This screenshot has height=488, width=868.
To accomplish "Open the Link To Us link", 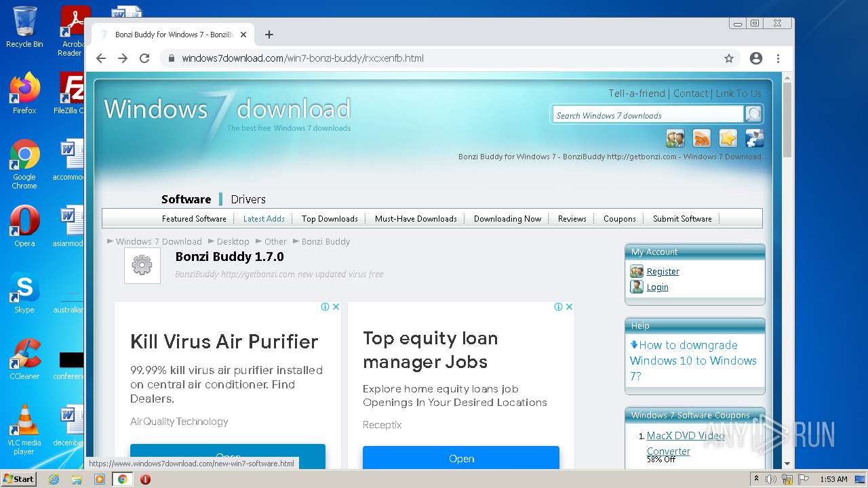I will click(x=738, y=94).
